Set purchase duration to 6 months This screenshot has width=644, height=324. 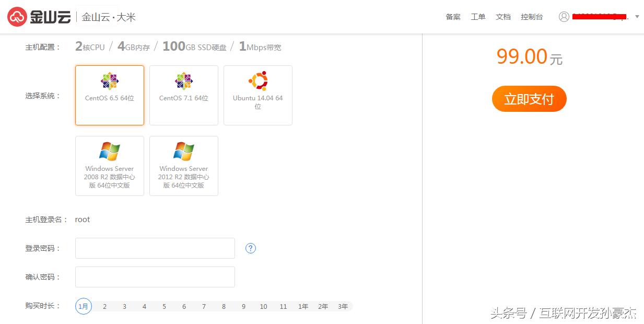184,306
